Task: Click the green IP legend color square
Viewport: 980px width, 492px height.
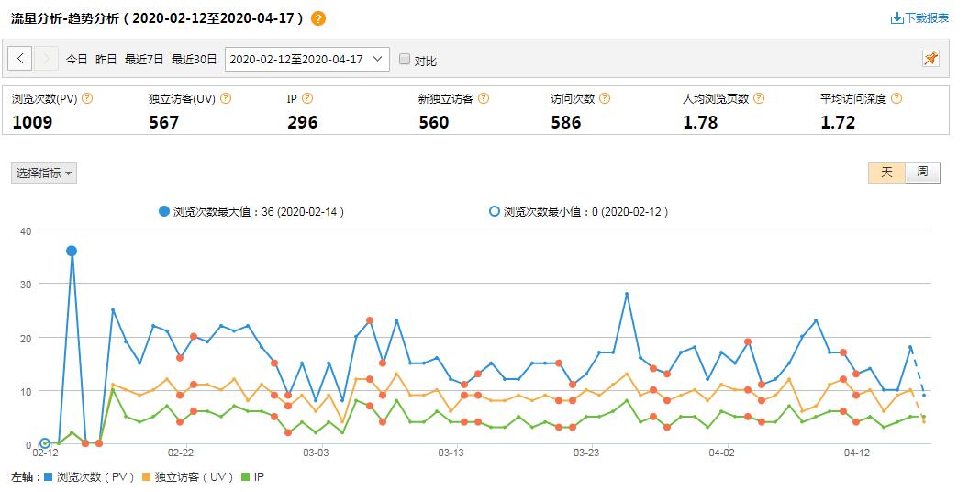Action: pos(245,477)
